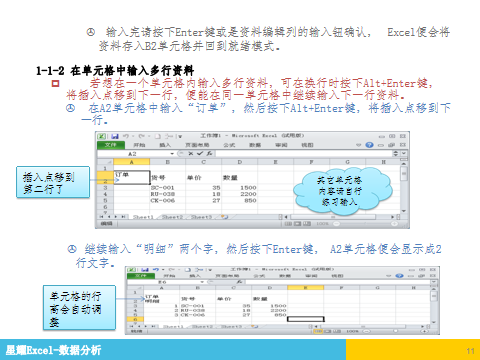This screenshot has height=360, width=480.
Task: Select the cell 1500 in the E6 window
Action: 269,306
